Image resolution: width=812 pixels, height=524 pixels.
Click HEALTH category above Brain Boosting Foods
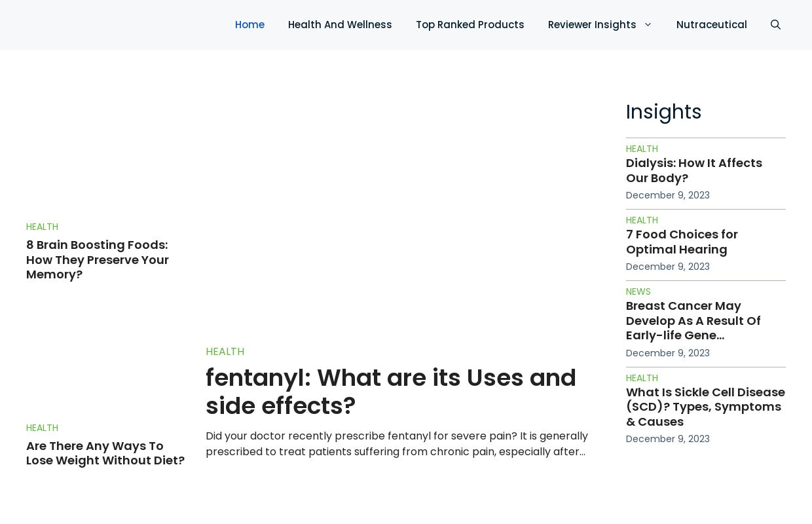tap(42, 227)
